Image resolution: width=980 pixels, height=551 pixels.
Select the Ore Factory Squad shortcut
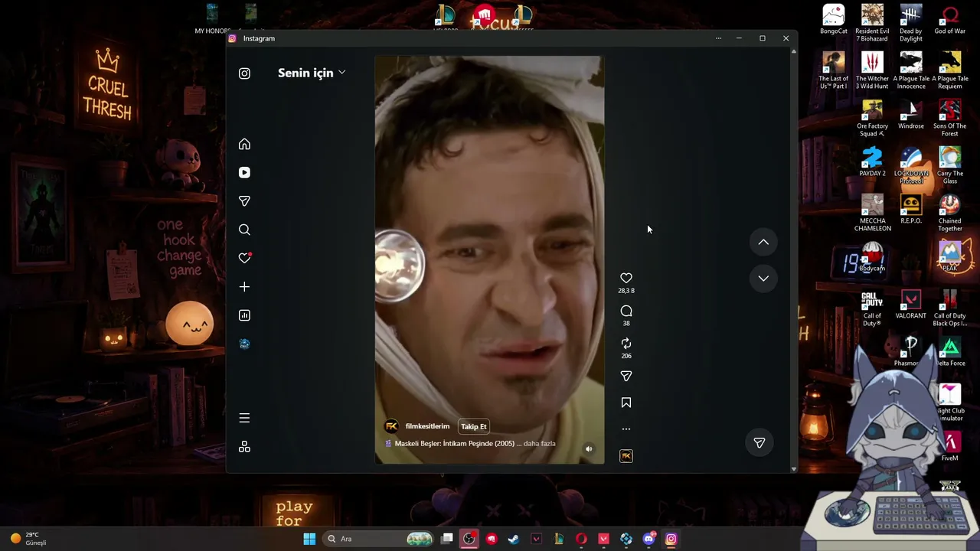pos(872,119)
